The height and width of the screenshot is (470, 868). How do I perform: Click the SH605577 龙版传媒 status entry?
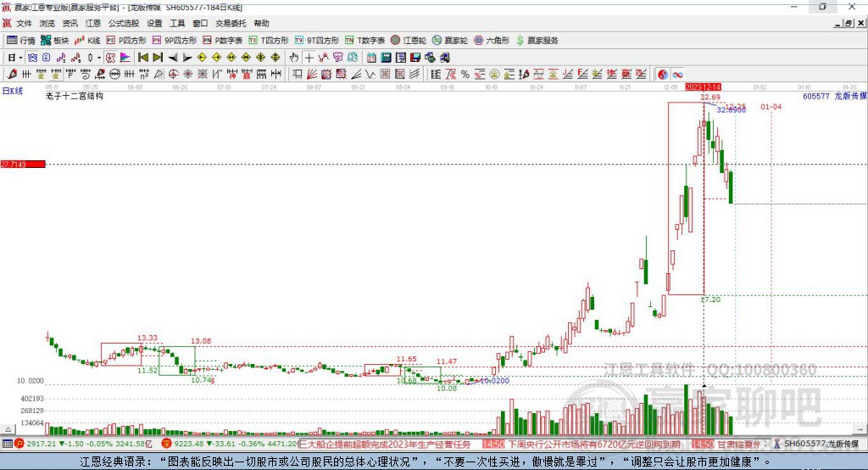click(x=816, y=444)
